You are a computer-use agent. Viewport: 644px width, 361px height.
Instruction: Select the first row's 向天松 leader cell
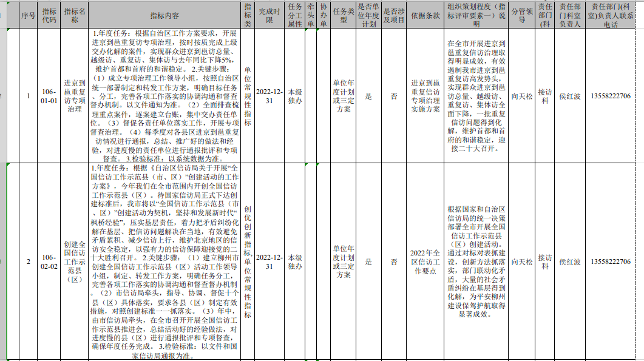(x=521, y=96)
